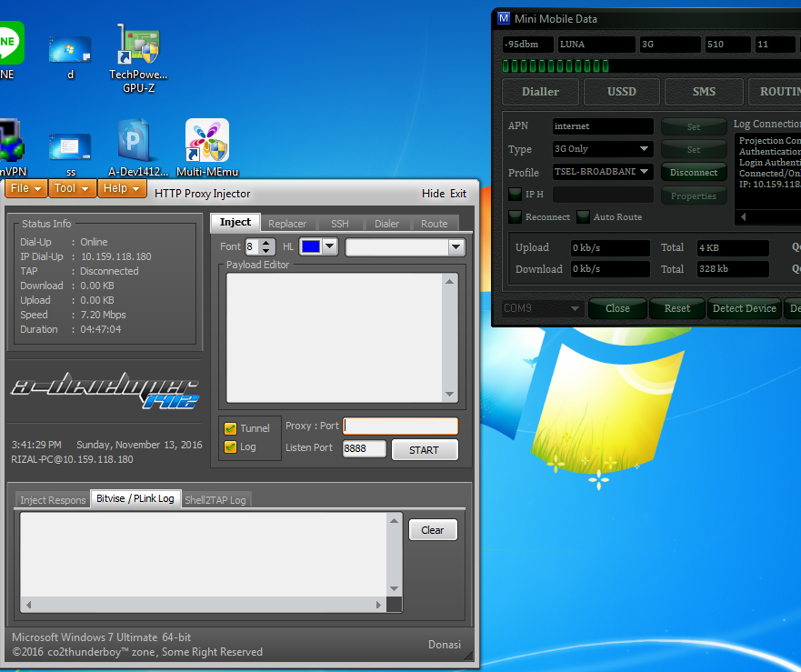Click inside the Payload Editor text area
This screenshot has height=672, width=801.
(334, 337)
